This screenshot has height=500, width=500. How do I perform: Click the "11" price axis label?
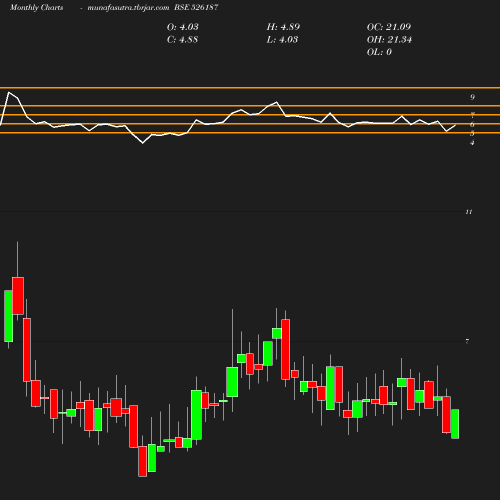[x=469, y=212]
